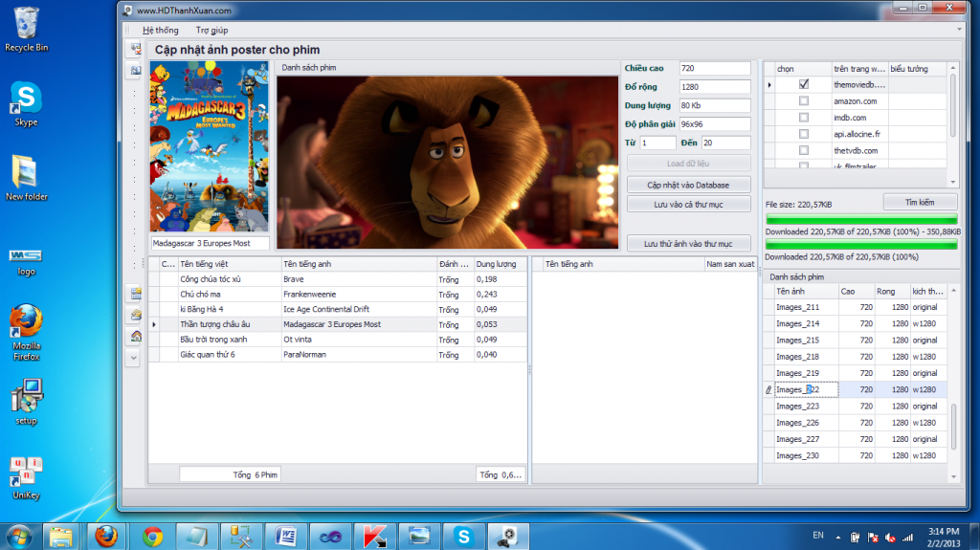980x550 pixels.
Task: Click the Đến end number field
Action: coord(725,143)
